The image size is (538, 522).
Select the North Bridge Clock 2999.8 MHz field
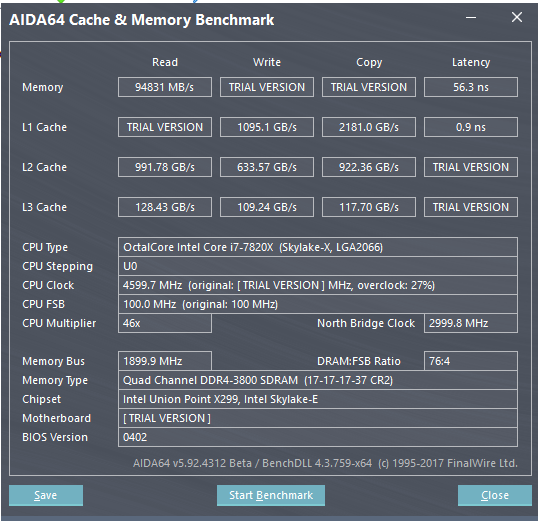click(x=471, y=323)
